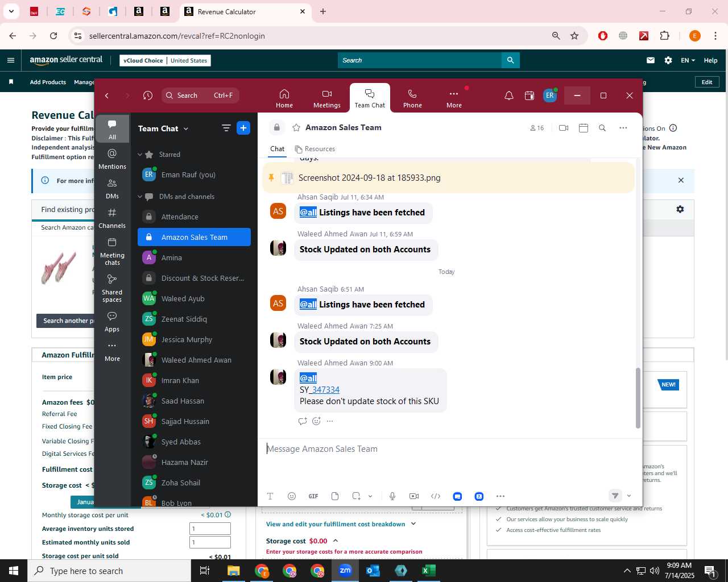Open Meeting chats in sidebar
Viewport: 728px width, 582px height.
112,251
